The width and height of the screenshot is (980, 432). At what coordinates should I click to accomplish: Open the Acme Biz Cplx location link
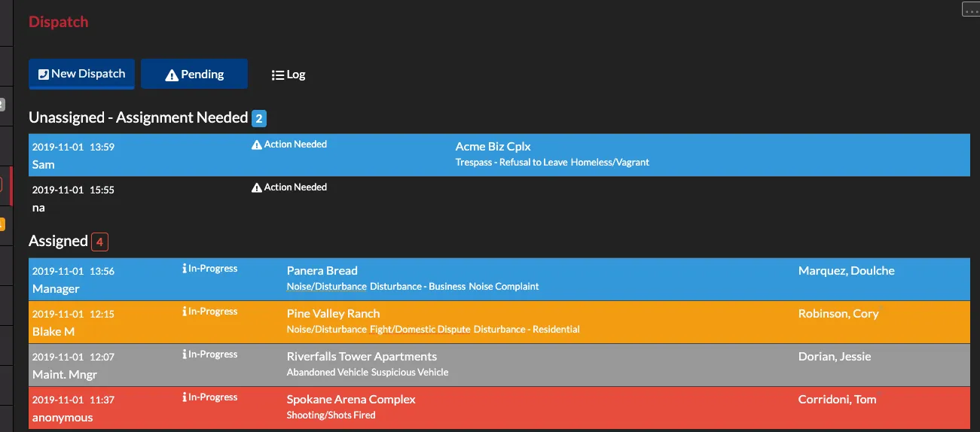tap(493, 147)
